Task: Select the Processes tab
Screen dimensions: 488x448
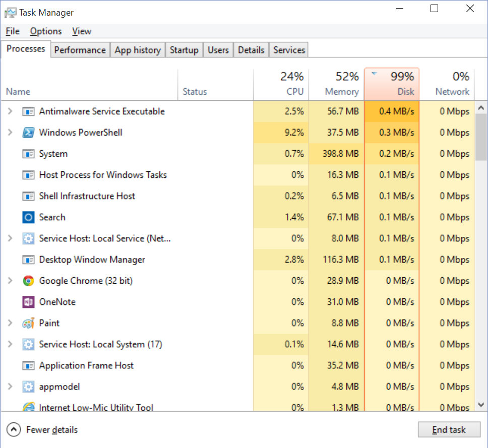Action: 26,49
